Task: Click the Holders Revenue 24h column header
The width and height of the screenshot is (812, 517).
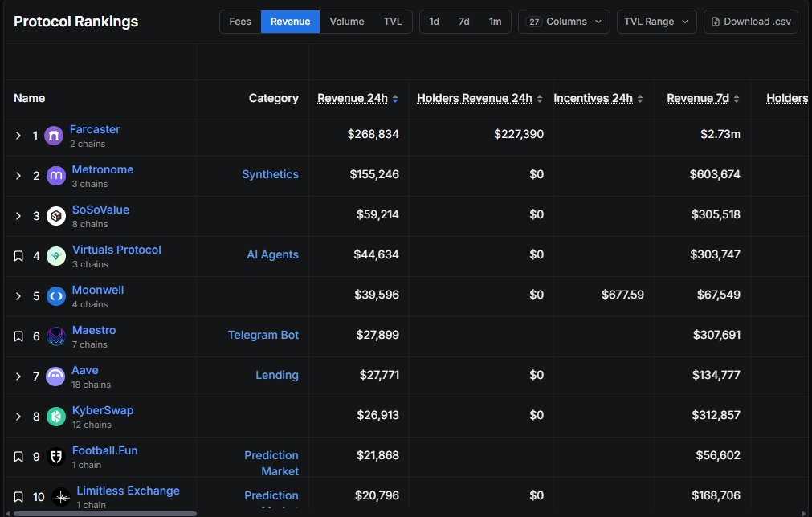Action: pyautogui.click(x=475, y=98)
